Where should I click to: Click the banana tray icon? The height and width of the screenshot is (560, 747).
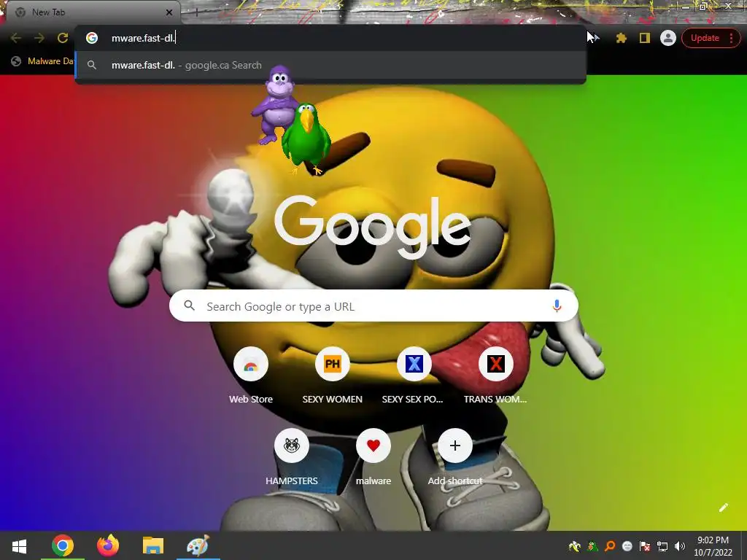coord(575,546)
